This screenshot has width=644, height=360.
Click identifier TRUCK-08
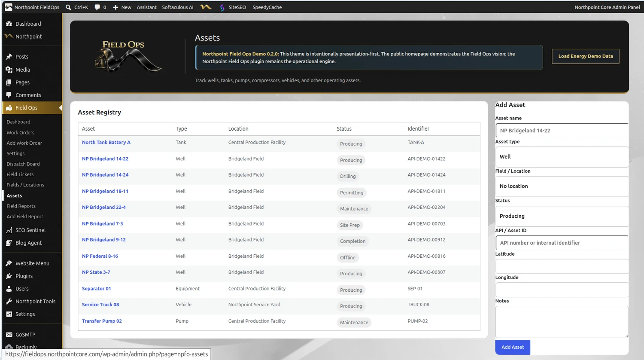coord(419,305)
